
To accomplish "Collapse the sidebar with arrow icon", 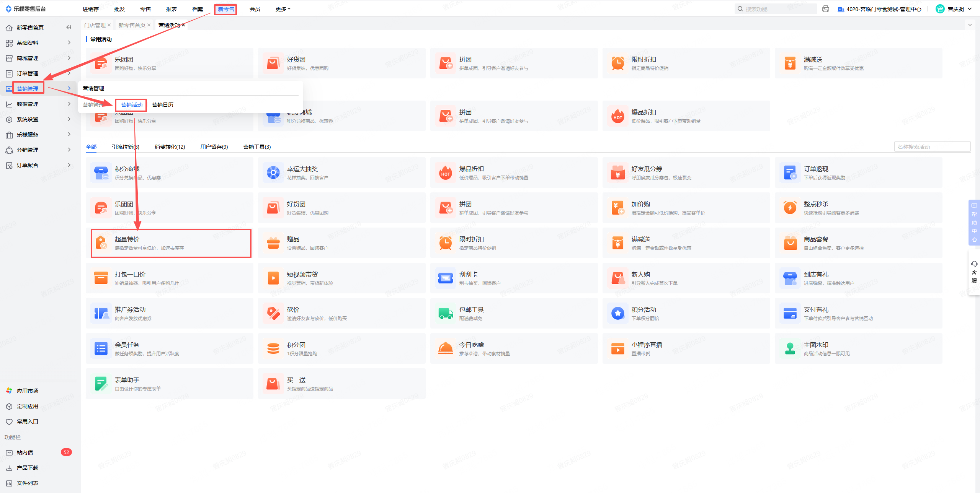I will 69,27.
